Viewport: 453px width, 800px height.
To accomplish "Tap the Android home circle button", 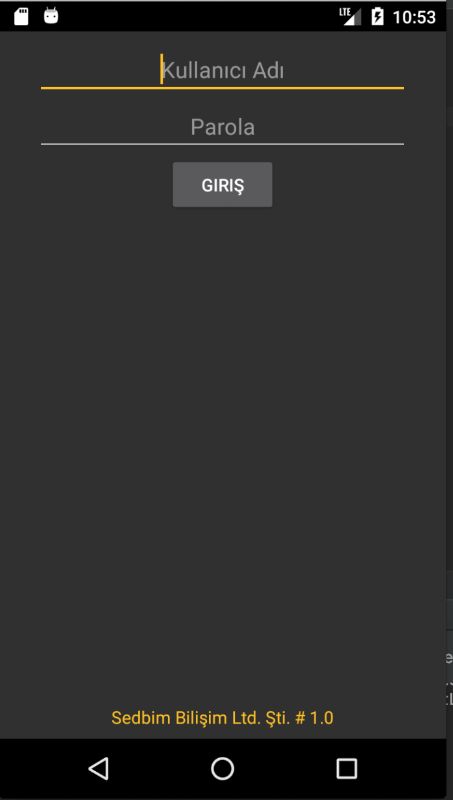I will coord(222,768).
